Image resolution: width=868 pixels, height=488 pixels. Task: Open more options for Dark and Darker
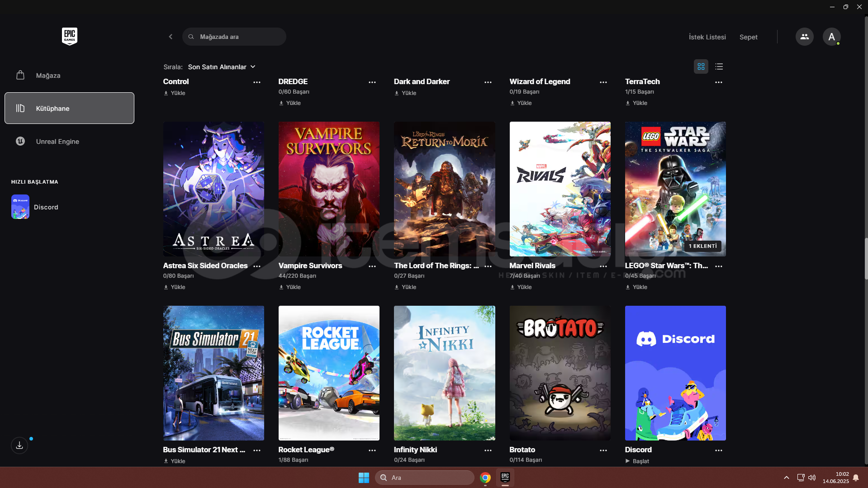pyautogui.click(x=488, y=82)
